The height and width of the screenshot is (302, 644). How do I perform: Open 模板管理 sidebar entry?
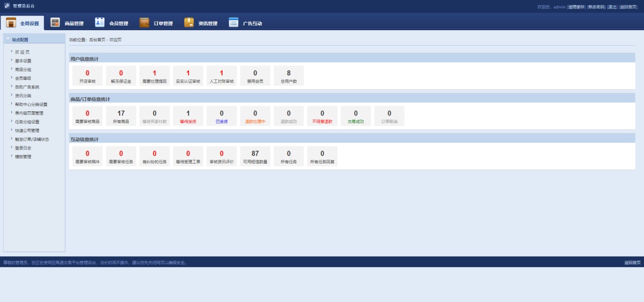click(x=23, y=157)
